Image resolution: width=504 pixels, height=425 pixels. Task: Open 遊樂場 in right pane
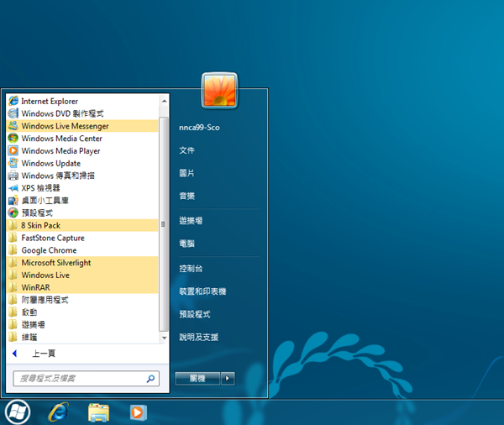click(191, 221)
